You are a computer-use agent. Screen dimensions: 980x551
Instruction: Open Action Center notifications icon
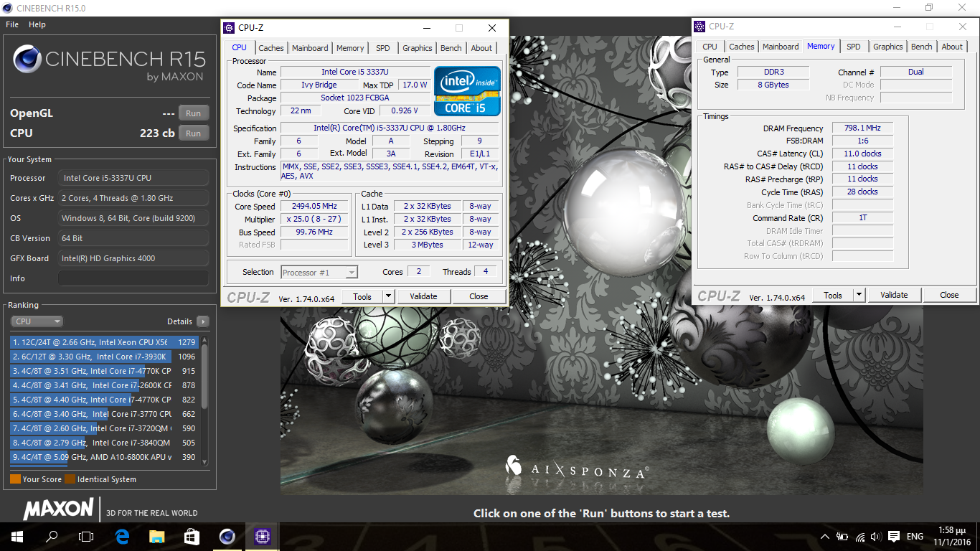[x=894, y=537]
